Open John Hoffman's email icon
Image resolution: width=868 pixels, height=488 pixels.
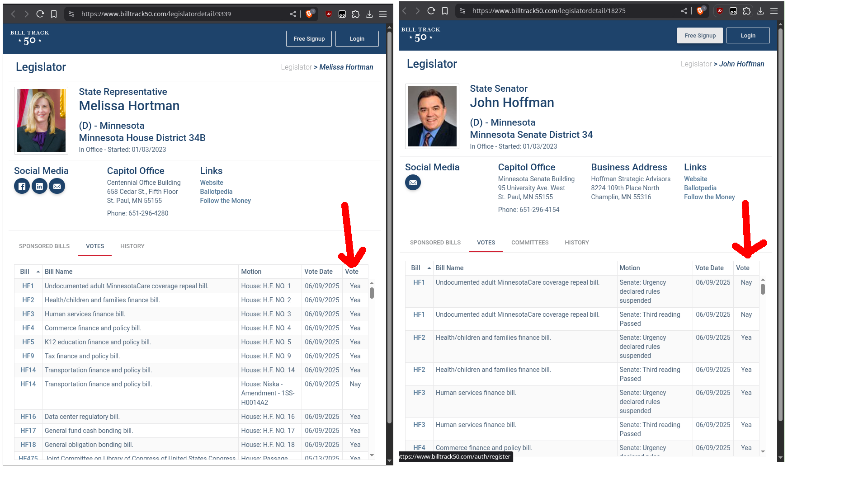pyautogui.click(x=413, y=183)
